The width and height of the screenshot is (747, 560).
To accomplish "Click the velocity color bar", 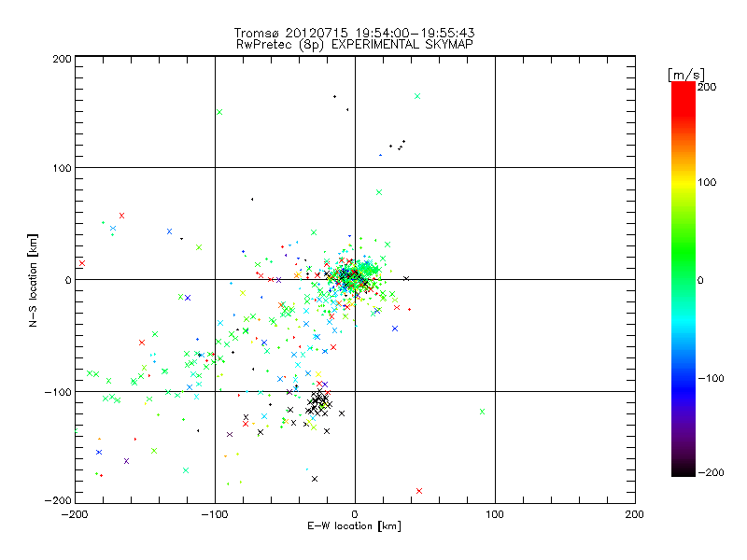I will click(684, 279).
